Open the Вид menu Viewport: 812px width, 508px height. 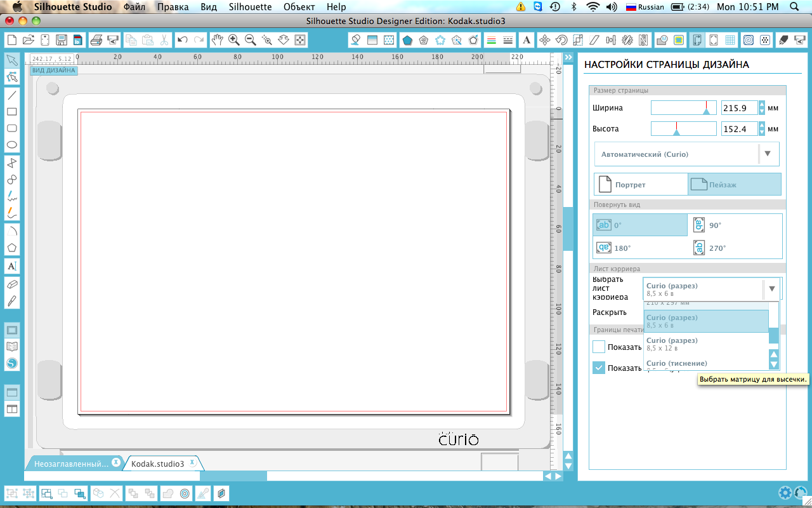coord(208,7)
